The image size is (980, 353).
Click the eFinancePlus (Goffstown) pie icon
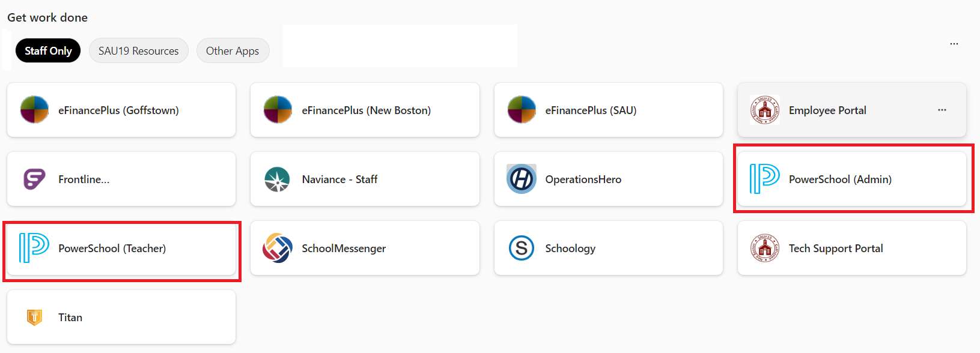tap(34, 110)
